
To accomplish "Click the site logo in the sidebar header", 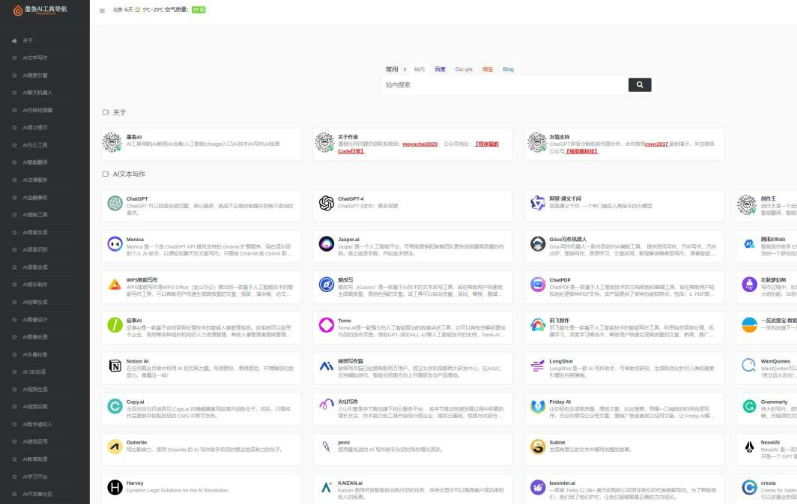I will point(40,10).
